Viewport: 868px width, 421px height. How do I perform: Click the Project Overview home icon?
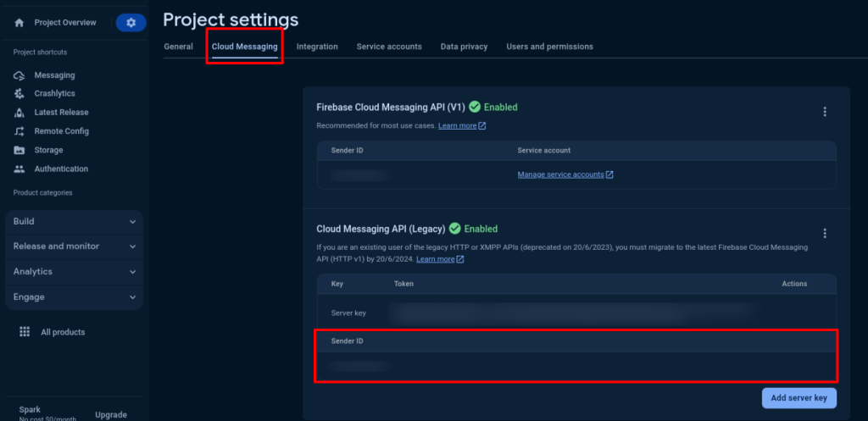[19, 23]
